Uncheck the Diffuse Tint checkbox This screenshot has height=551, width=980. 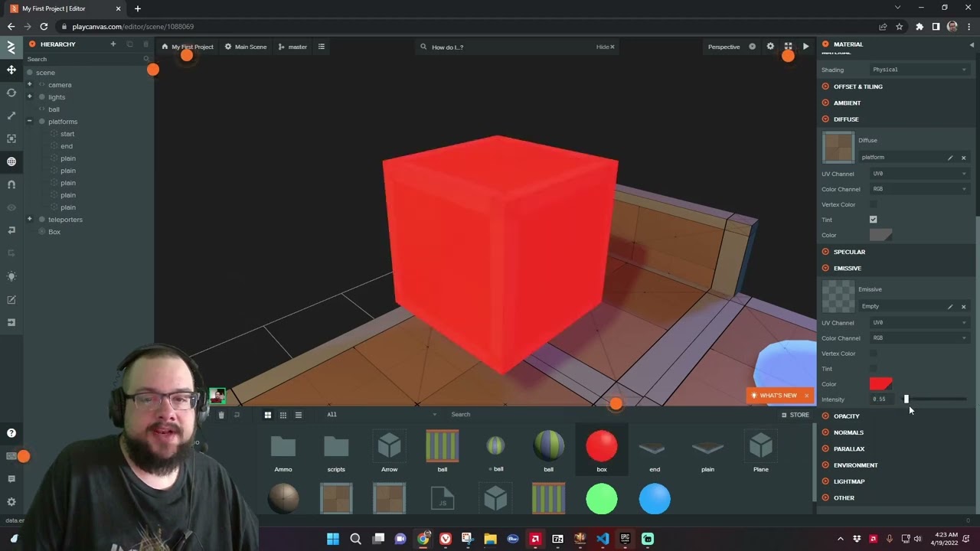pyautogui.click(x=873, y=220)
